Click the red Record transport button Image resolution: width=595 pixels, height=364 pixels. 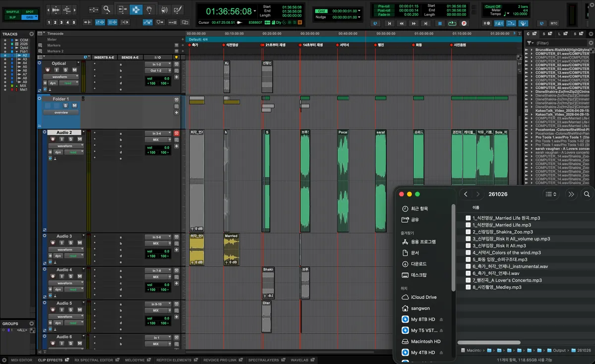coord(464,23)
